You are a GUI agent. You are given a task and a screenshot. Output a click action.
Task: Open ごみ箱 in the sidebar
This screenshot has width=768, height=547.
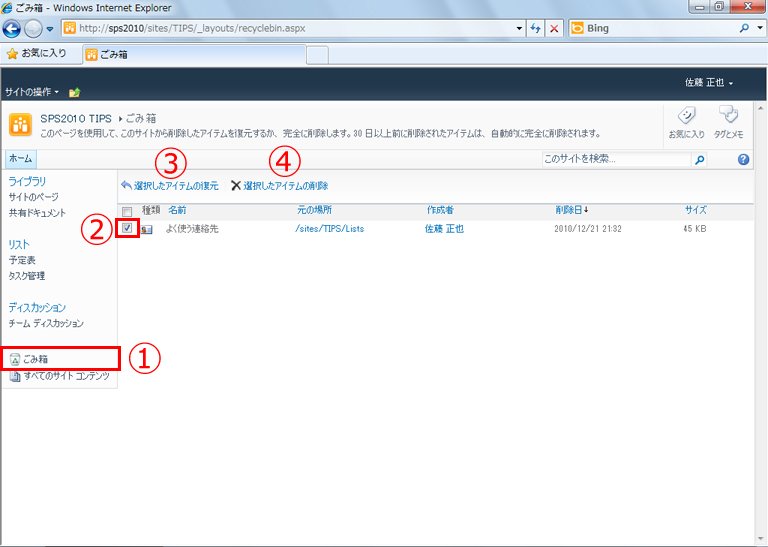point(36,359)
